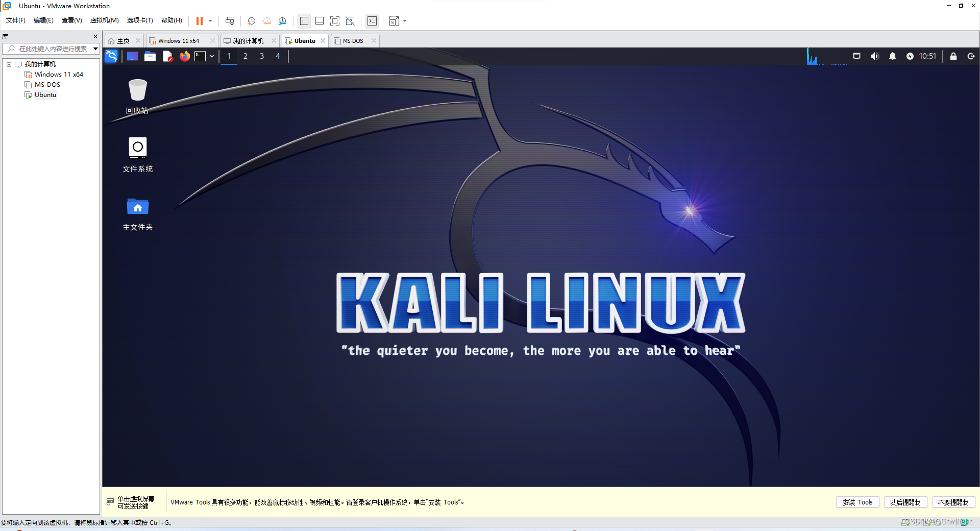Screen dimensions: 980x531
Task: Click the network connection tray icon
Action: [x=857, y=56]
